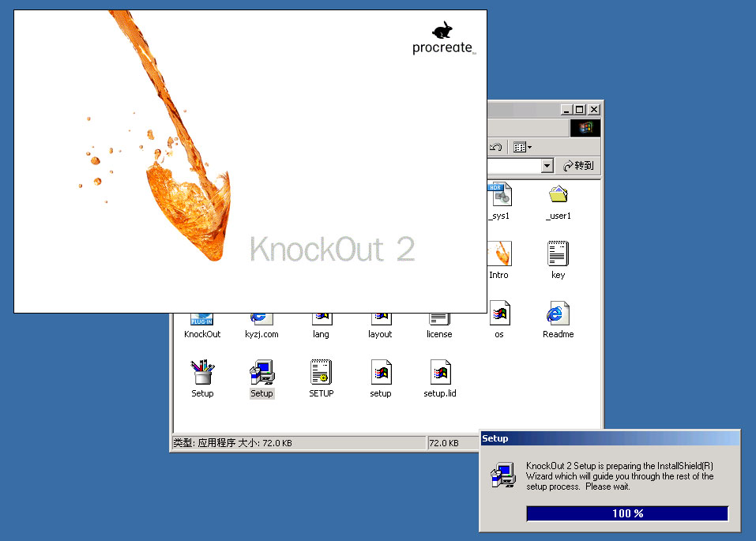This screenshot has height=541, width=756.
Task: Click the Setup dialog title bar
Action: point(610,438)
